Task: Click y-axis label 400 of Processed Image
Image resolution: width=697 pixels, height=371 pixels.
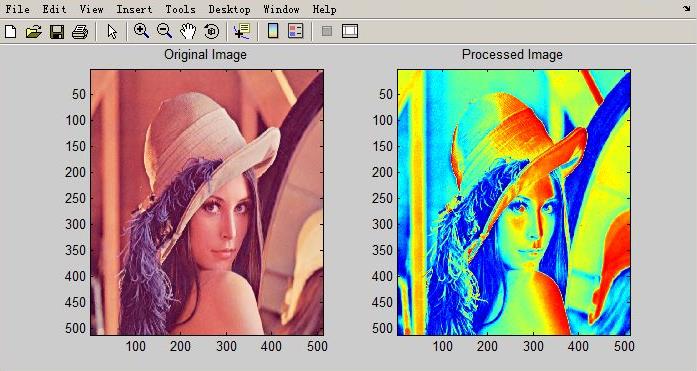Action: (x=383, y=276)
